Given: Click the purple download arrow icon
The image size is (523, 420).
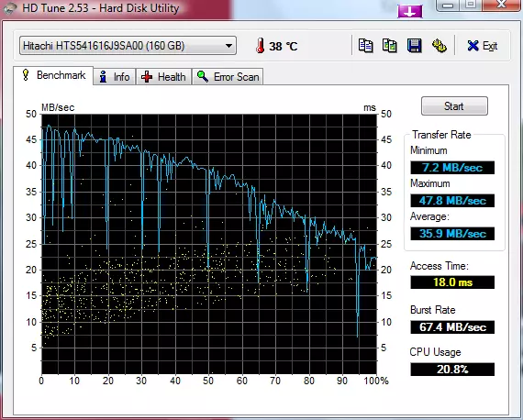Looking at the screenshot, I should (x=410, y=11).
